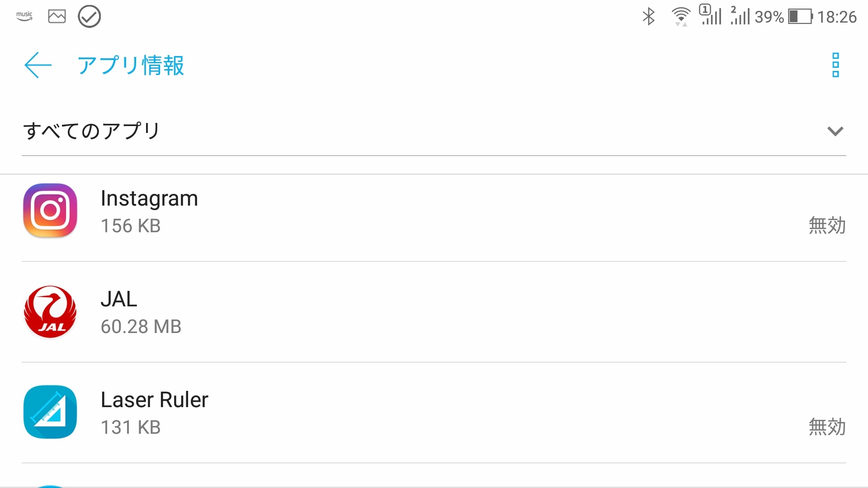Open the JAL app name entry
This screenshot has height=488, width=868.
[x=119, y=299]
